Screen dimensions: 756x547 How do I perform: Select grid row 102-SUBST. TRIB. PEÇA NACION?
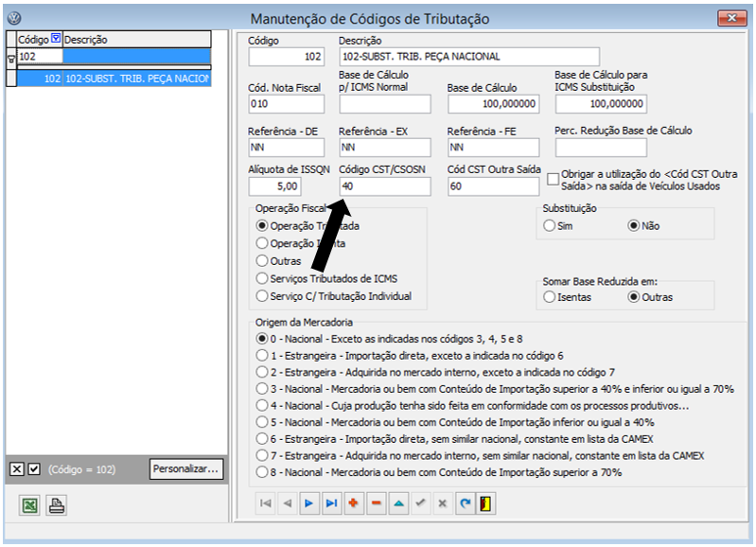click(114, 79)
